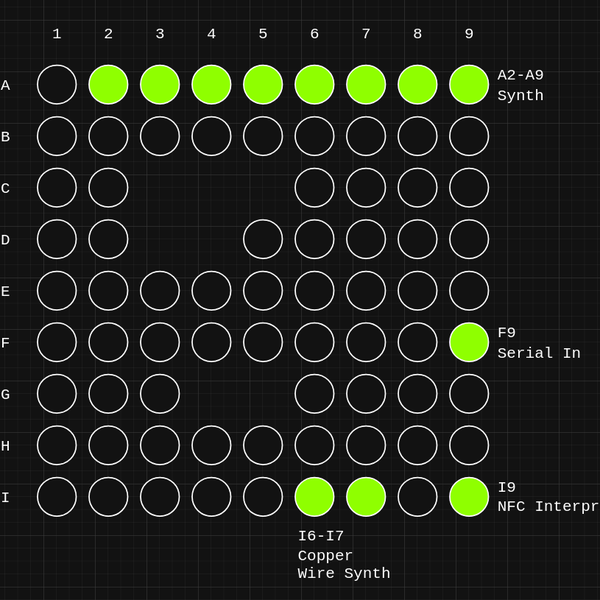The image size is (600, 600).
Task: Activate the empty pin C9
Action: pyautogui.click(x=469, y=188)
